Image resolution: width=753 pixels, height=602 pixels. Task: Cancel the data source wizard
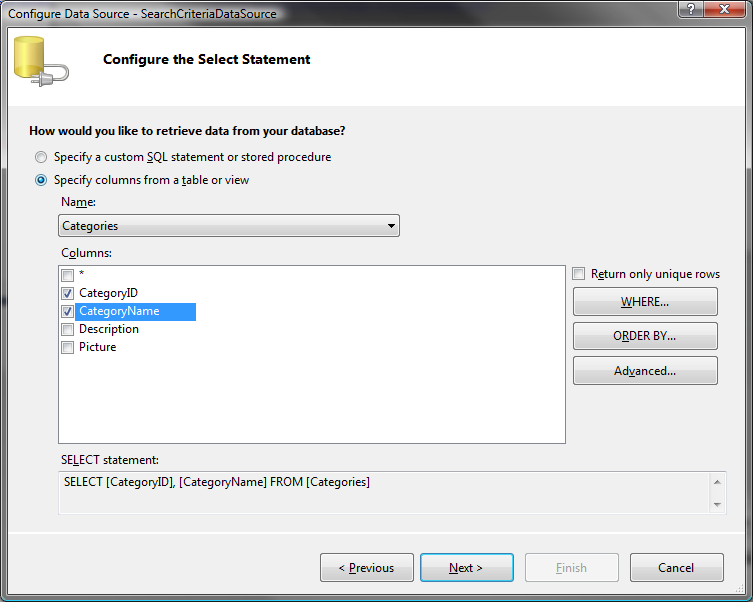click(676, 567)
